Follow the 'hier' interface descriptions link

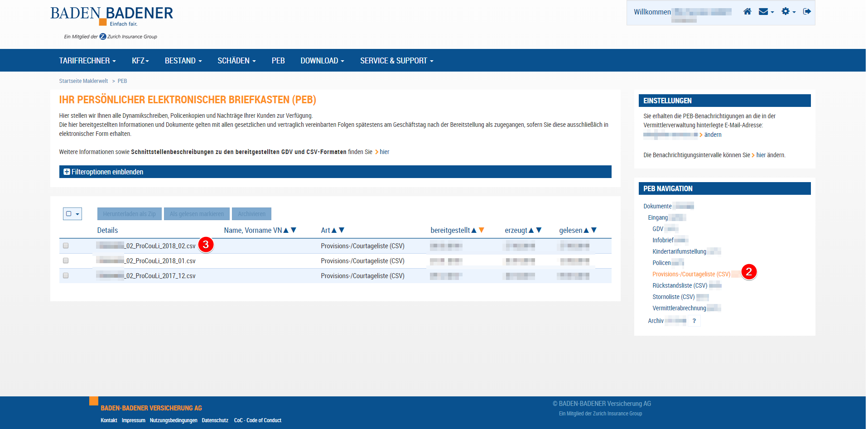tap(384, 152)
